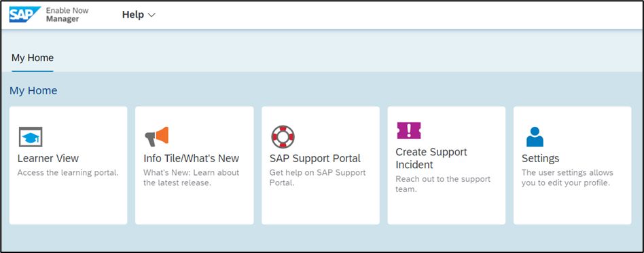This screenshot has height=253, width=644.
Task: Select the Create Support Incident title
Action: pyautogui.click(x=431, y=158)
